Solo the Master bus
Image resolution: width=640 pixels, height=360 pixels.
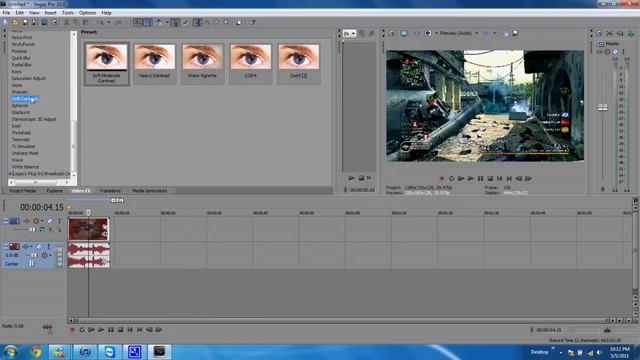pos(623,52)
